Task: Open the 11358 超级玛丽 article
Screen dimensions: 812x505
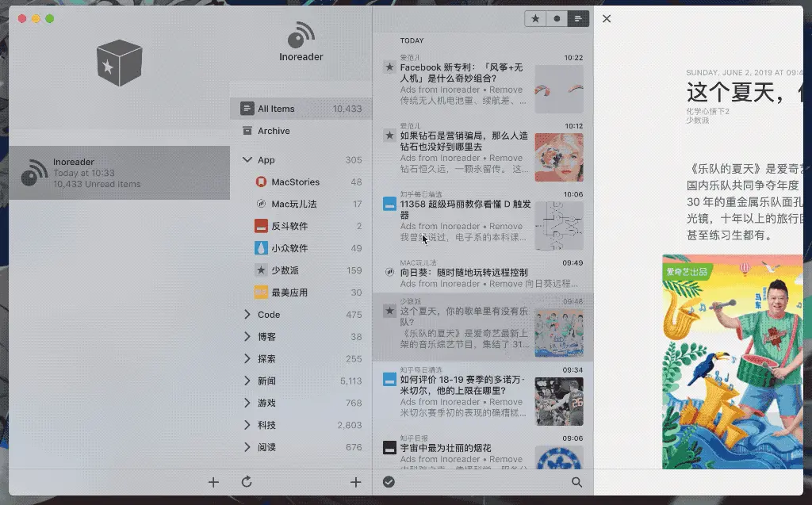Action: tap(483, 220)
